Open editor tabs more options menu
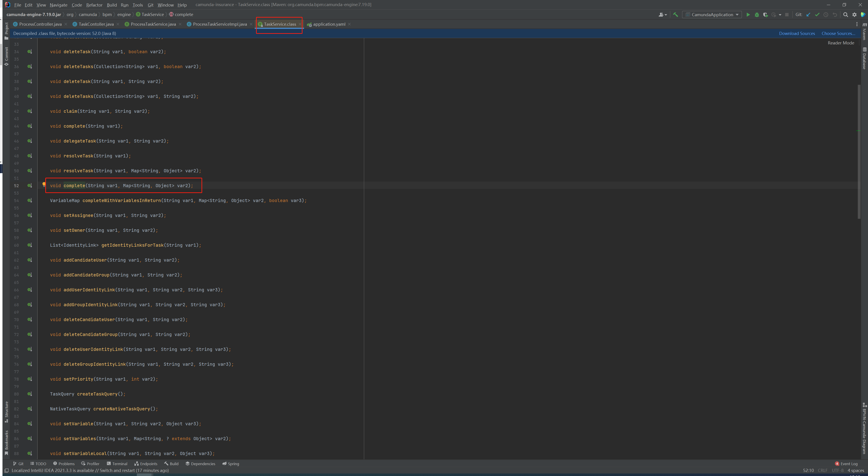This screenshot has height=476, width=868. (x=857, y=24)
